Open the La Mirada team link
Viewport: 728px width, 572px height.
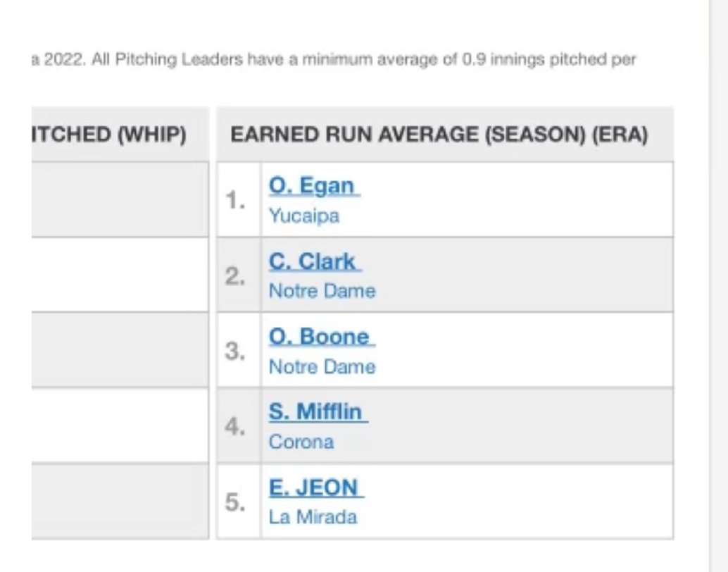click(x=313, y=517)
